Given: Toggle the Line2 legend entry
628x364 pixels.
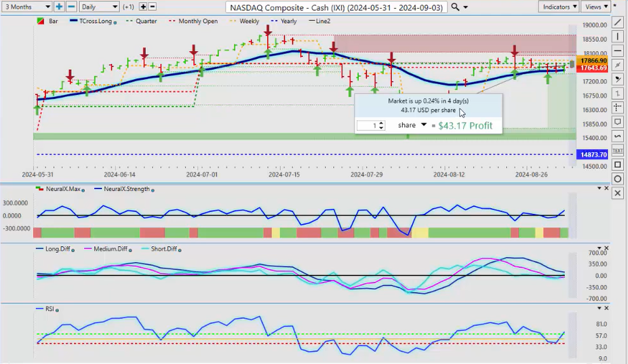Looking at the screenshot, I should click(x=319, y=21).
